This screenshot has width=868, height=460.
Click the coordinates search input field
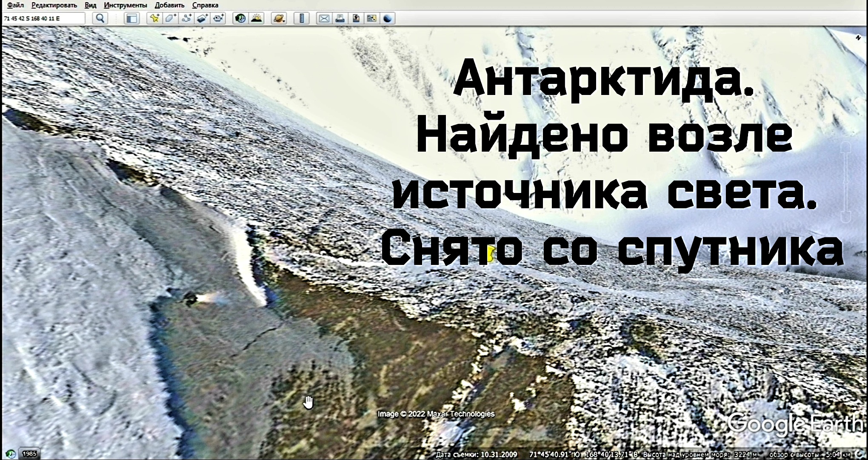pos(43,18)
